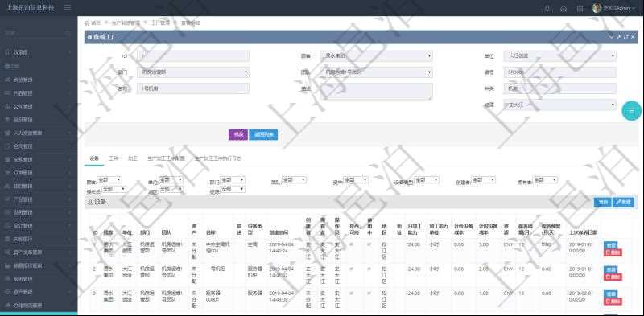Click the sidebar search icon

tap(68, 32)
